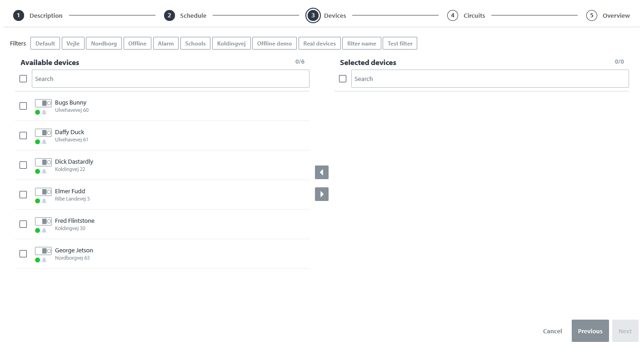Apply the Offline filter
Image resolution: width=644 pixels, height=346 pixels.
tap(137, 43)
